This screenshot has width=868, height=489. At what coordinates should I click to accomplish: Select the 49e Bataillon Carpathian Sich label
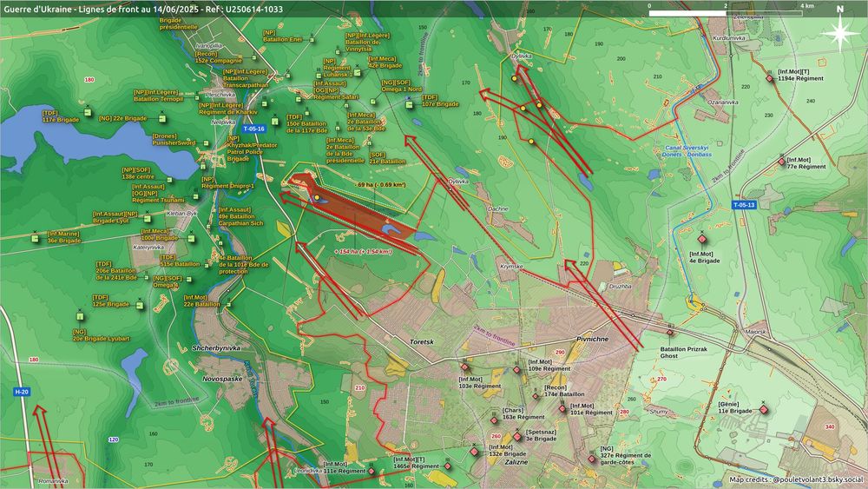pos(240,216)
